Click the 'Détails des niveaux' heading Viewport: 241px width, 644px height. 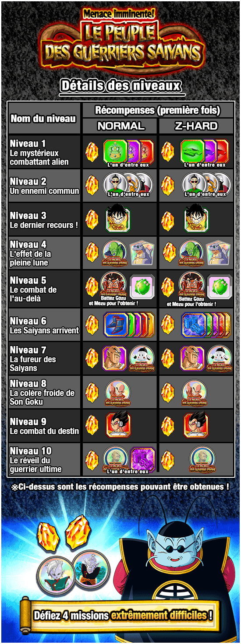click(x=120, y=86)
